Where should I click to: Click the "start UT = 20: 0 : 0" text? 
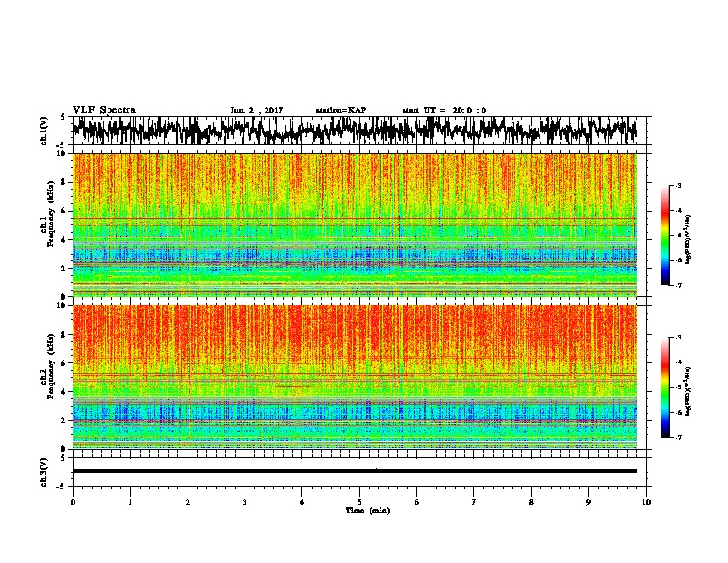click(x=444, y=110)
